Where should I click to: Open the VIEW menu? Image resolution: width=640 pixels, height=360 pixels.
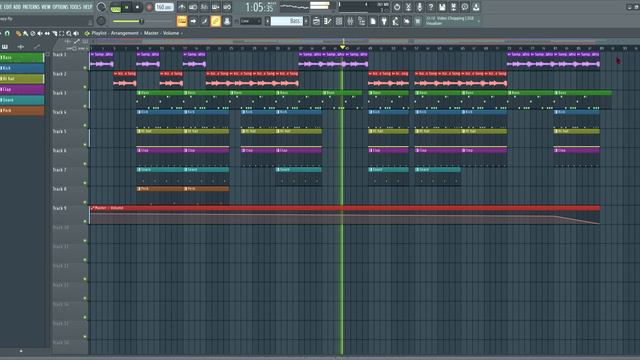click(46, 7)
